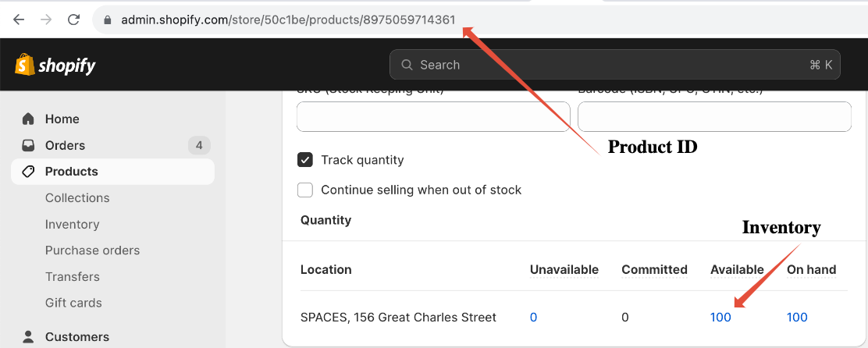Open Inventory in the sidebar

pos(73,224)
